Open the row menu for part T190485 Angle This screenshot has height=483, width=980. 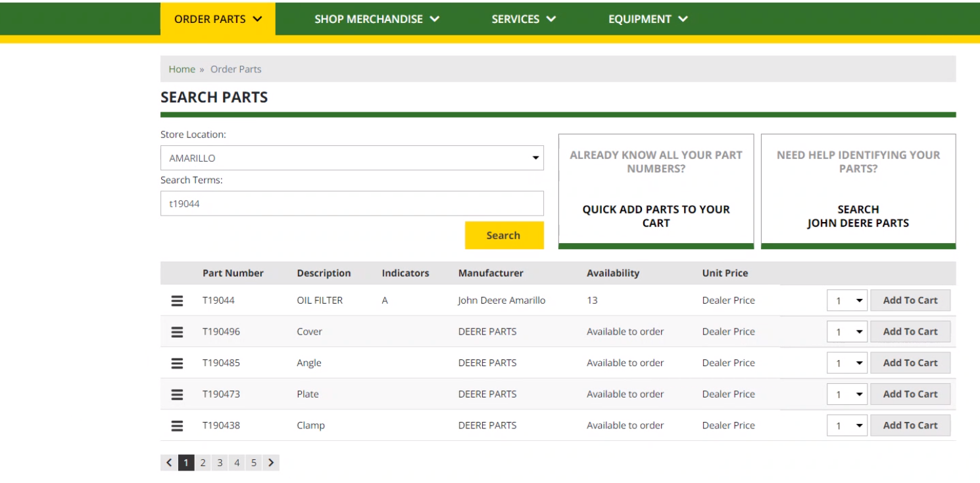coord(179,362)
